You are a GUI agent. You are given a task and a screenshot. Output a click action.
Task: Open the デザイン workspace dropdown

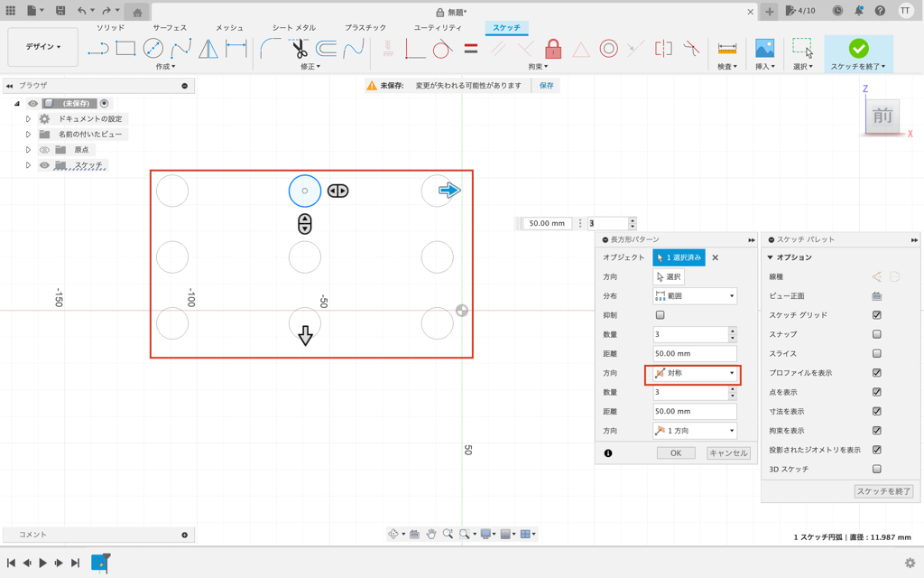coord(43,47)
